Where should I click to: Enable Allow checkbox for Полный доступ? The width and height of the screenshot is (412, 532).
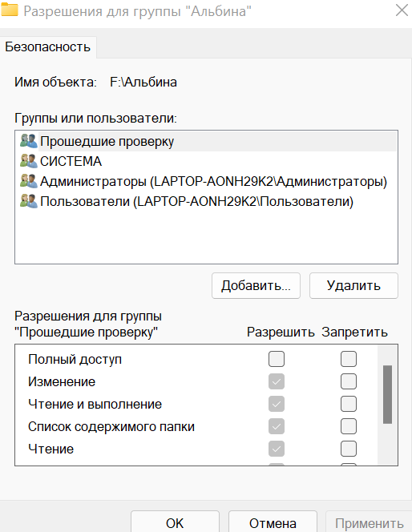coord(277,359)
